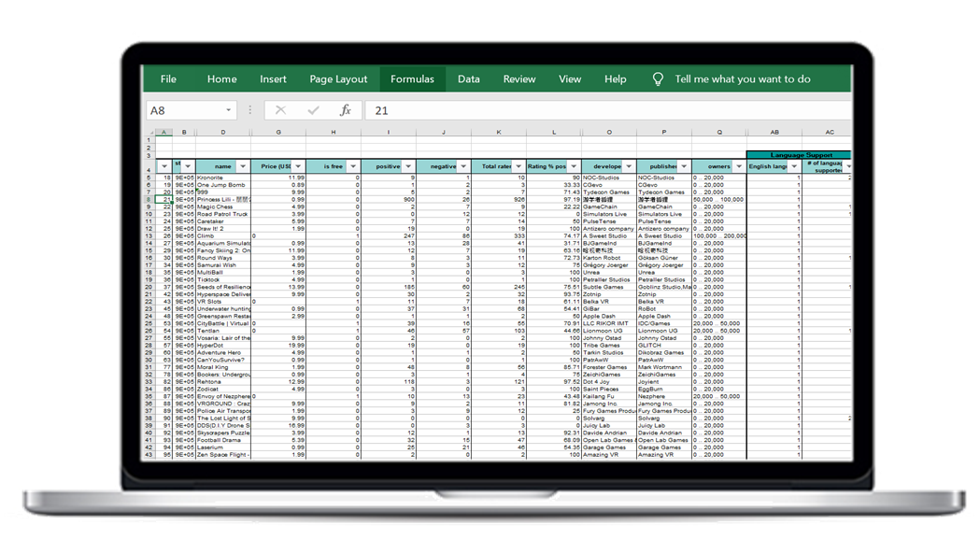The height and width of the screenshot is (554, 980).
Task: Open the File menu
Action: [168, 78]
